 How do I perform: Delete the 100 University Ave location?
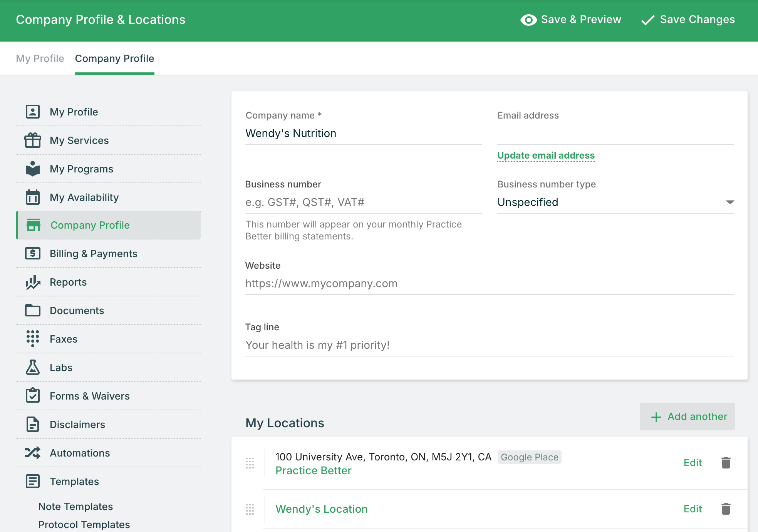(x=726, y=463)
